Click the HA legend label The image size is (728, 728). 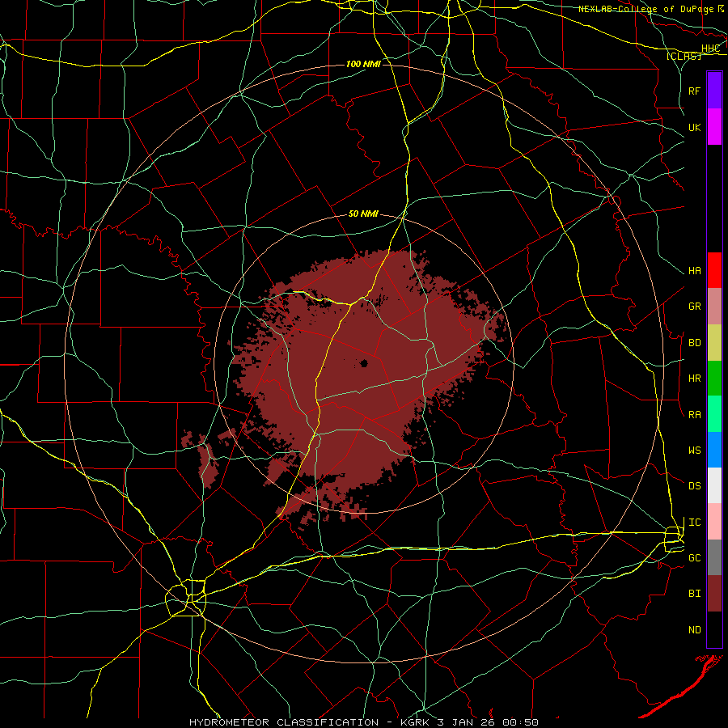(x=695, y=270)
